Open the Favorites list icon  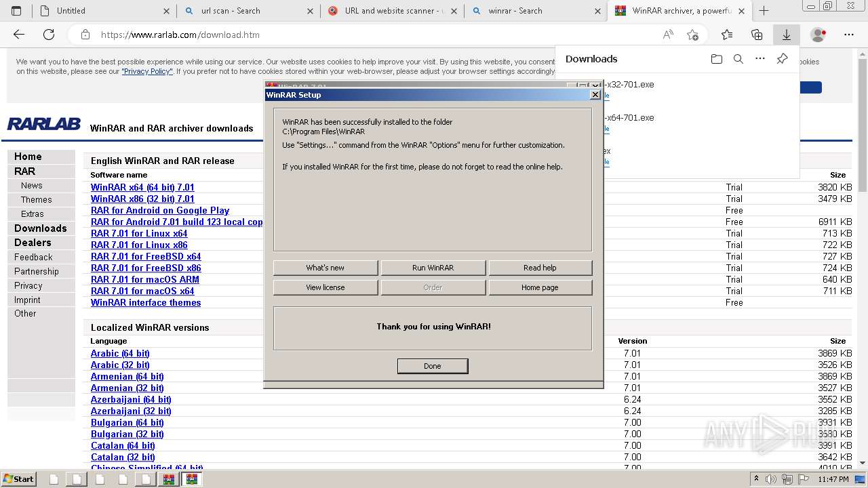coord(727,35)
